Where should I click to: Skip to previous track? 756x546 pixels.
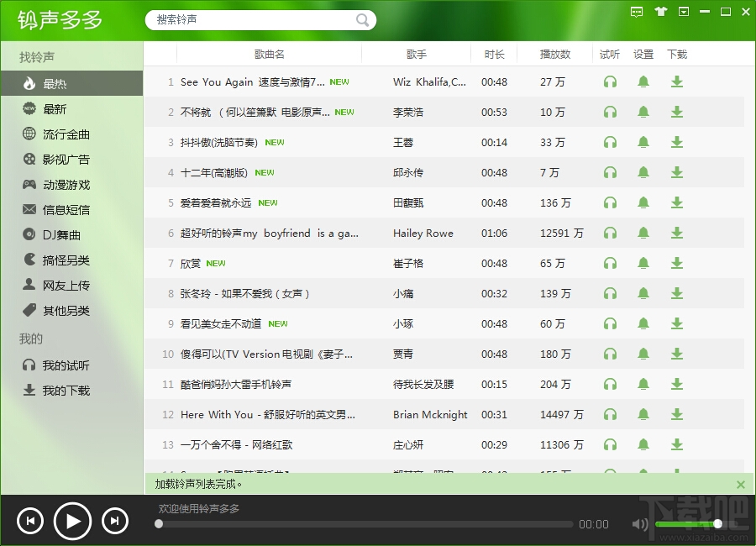pyautogui.click(x=30, y=521)
